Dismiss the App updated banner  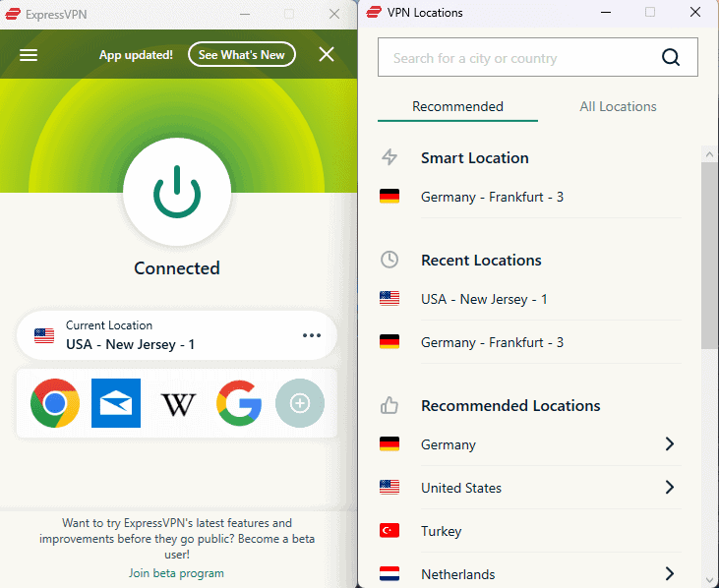click(327, 54)
